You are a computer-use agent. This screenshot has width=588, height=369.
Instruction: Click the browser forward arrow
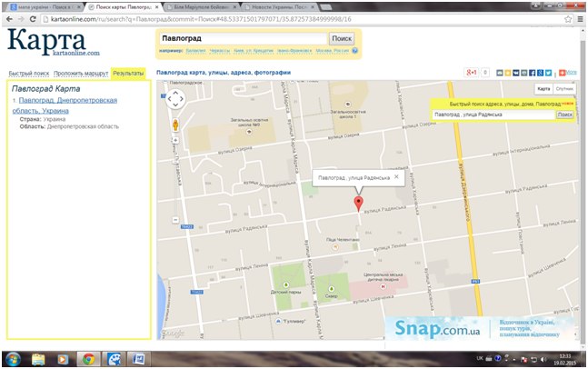21,19
